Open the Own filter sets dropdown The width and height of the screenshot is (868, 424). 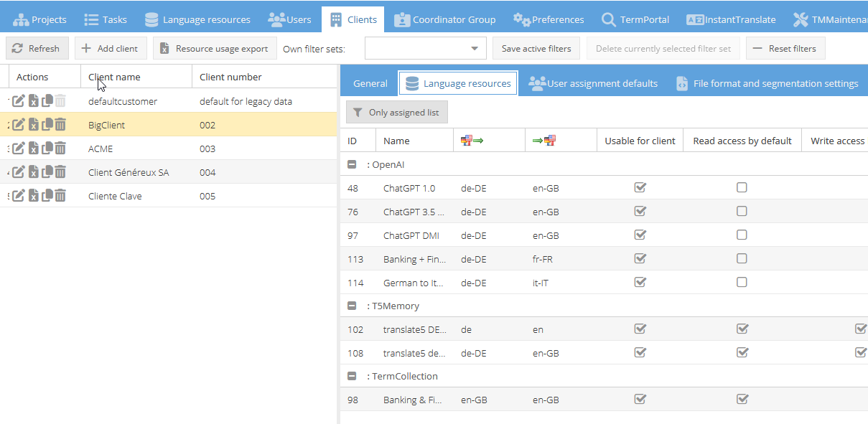[474, 49]
